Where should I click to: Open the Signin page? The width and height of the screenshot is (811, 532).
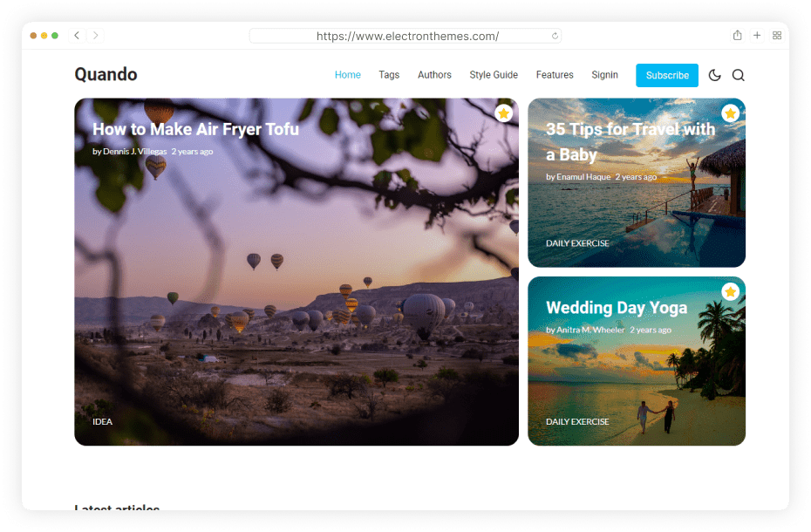pos(605,76)
